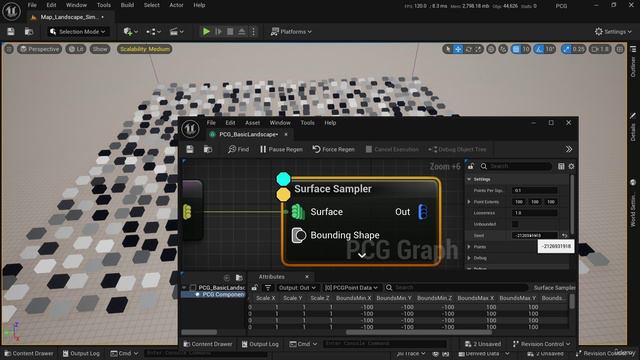Image resolution: width=640 pixels, height=360 pixels.
Task: Toggle the lock icon in node details panel
Action: click(471, 166)
